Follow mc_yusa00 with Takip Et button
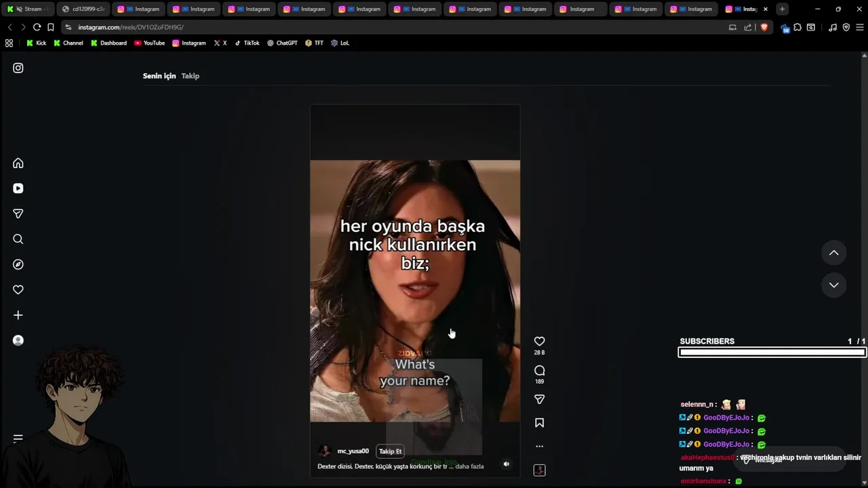Image resolution: width=868 pixels, height=488 pixels. tap(390, 451)
